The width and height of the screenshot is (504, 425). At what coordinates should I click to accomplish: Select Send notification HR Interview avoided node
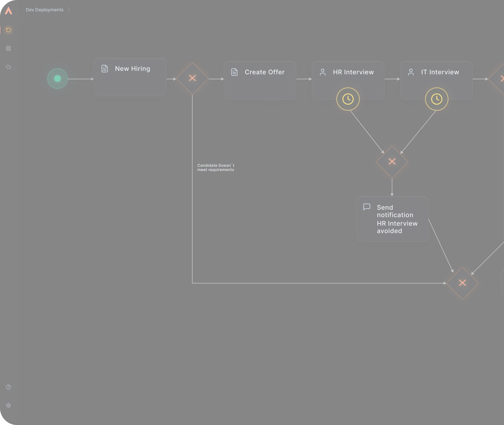point(392,219)
